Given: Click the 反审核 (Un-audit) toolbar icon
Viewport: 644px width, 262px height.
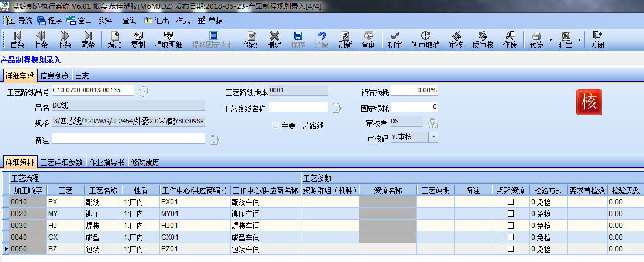Looking at the screenshot, I should coord(483,40).
